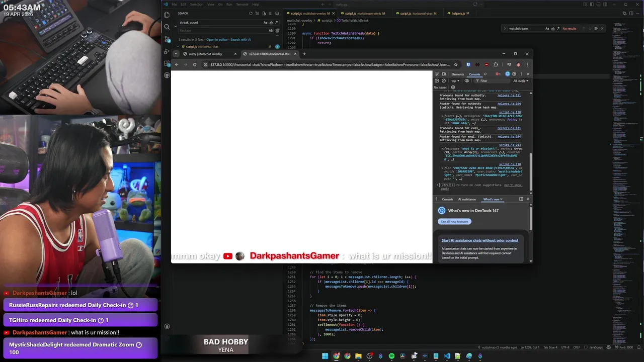Reload the page in the Chrome window
Viewport: 644px width, 362px height.
pos(194,64)
